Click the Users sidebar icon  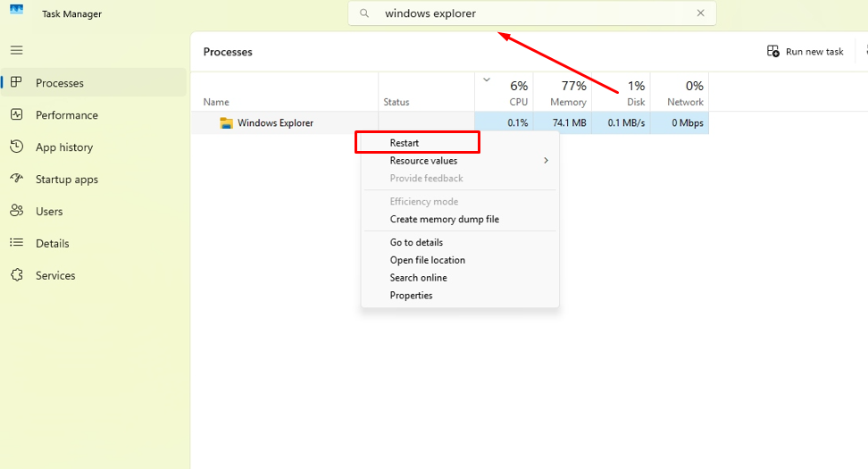click(17, 211)
